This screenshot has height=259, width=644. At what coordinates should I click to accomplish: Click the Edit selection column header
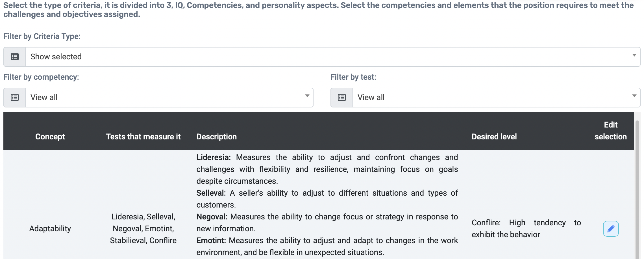click(611, 131)
